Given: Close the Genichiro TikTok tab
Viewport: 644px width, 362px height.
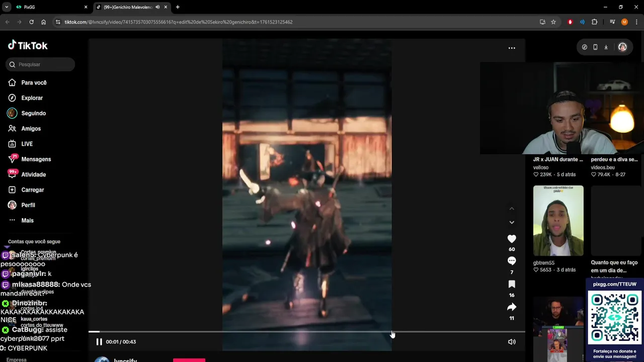Looking at the screenshot, I should [166, 7].
